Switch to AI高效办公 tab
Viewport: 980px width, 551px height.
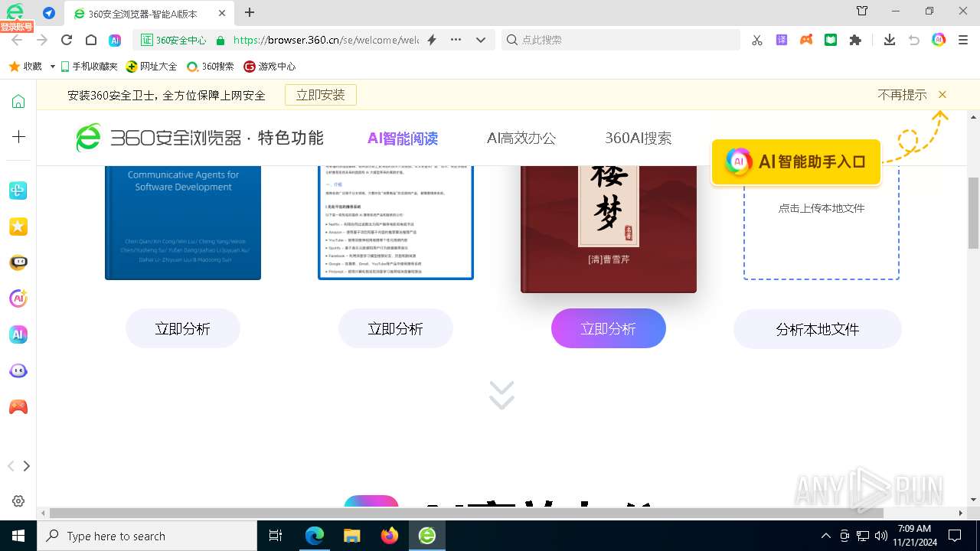521,139
